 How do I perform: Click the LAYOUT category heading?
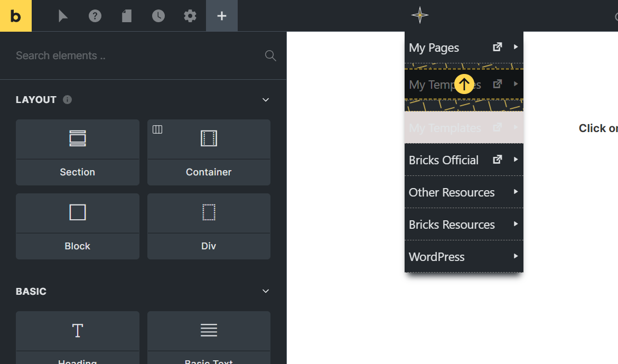(36, 100)
